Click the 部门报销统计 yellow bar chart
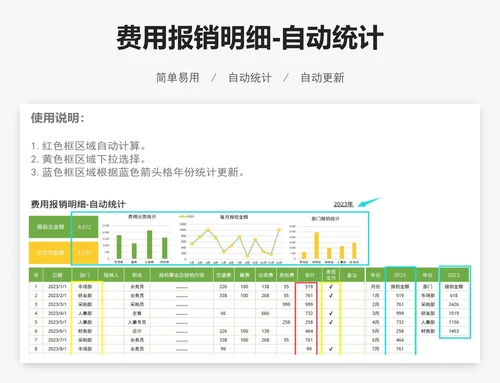The height and width of the screenshot is (383, 500). point(325,240)
